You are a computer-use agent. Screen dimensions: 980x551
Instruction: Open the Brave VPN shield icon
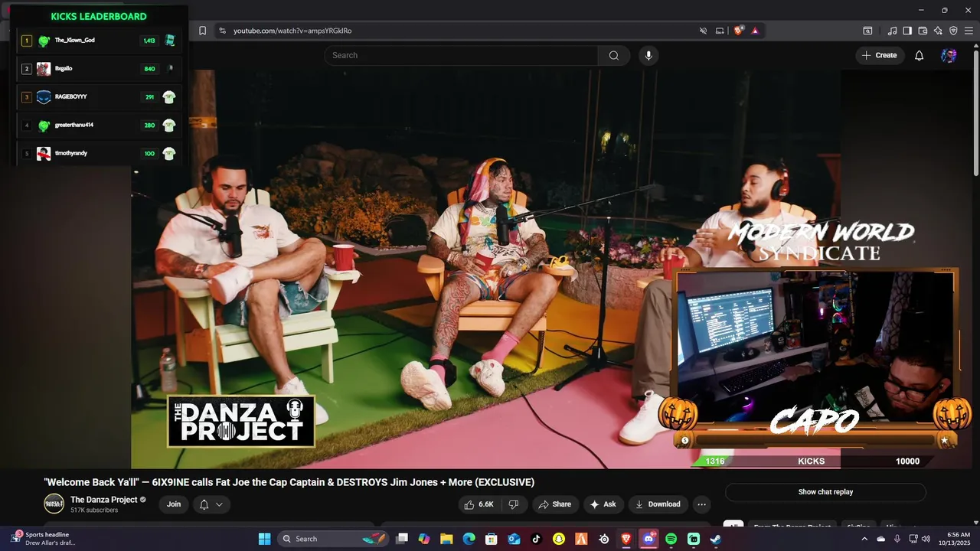[953, 31]
